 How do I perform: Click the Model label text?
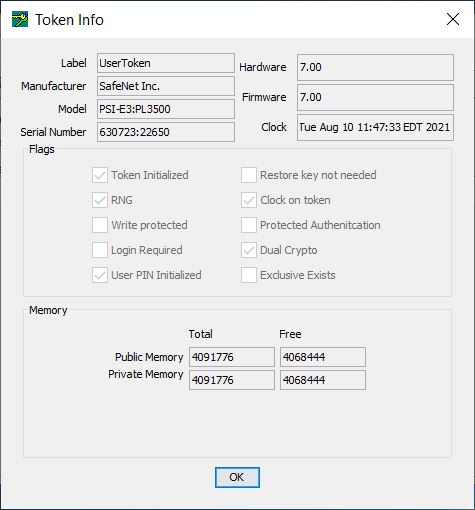tap(72, 109)
